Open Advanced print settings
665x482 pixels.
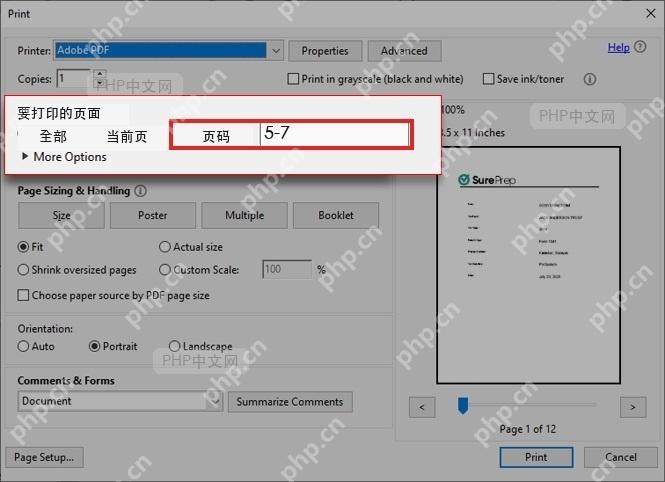tap(405, 51)
